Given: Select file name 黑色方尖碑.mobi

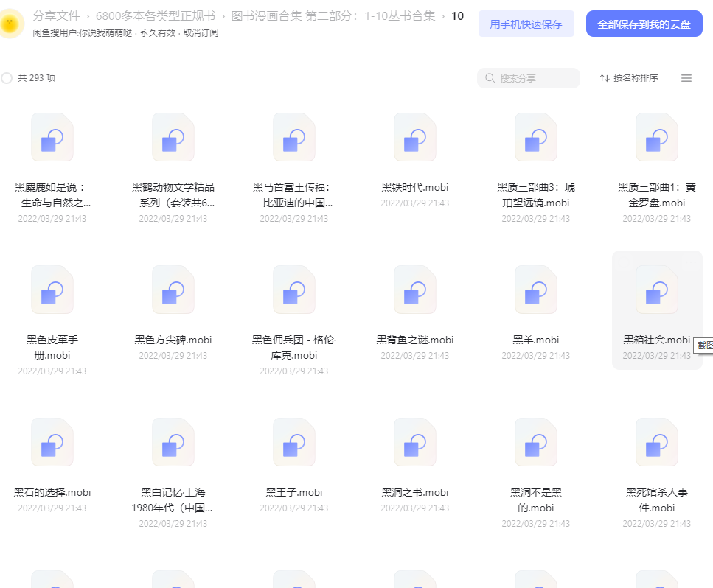Looking at the screenshot, I should (173, 340).
